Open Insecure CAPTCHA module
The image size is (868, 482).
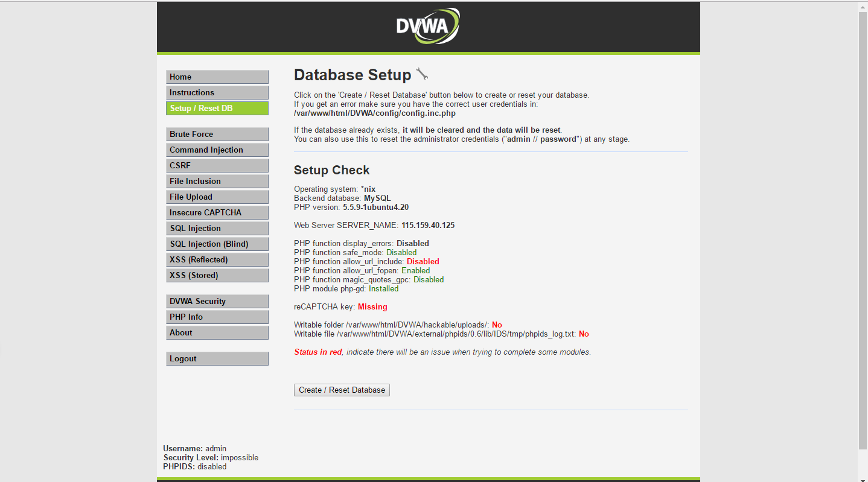point(217,212)
